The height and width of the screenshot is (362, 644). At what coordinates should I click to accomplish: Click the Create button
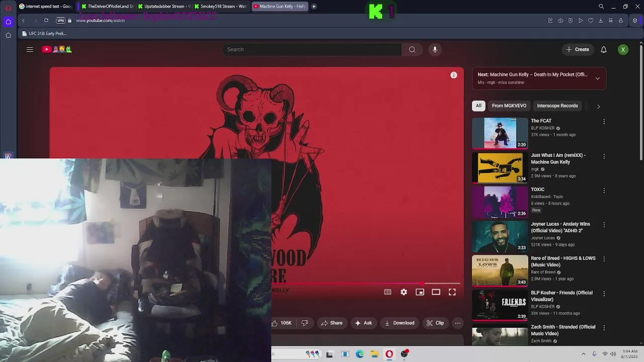click(x=578, y=49)
